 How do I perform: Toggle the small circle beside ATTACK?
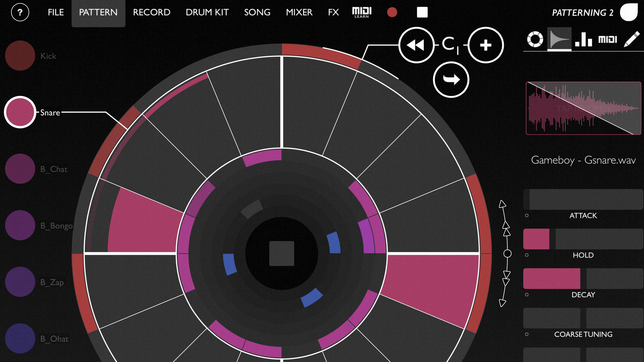coord(527,215)
